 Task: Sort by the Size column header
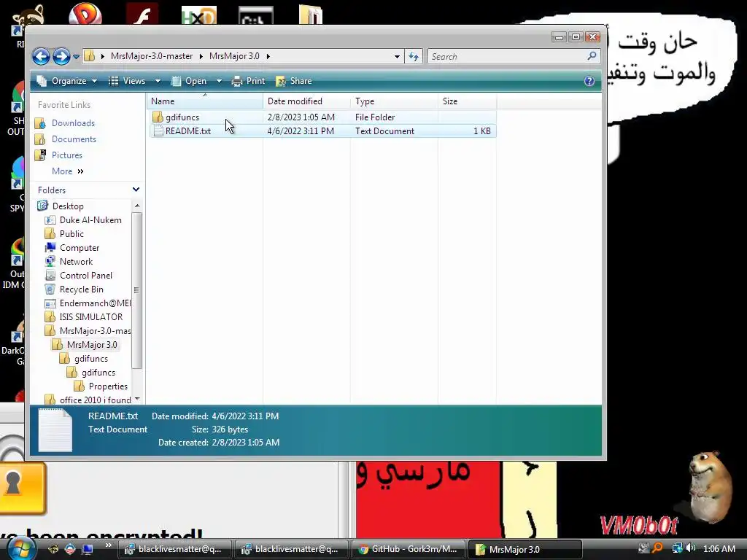(467, 101)
